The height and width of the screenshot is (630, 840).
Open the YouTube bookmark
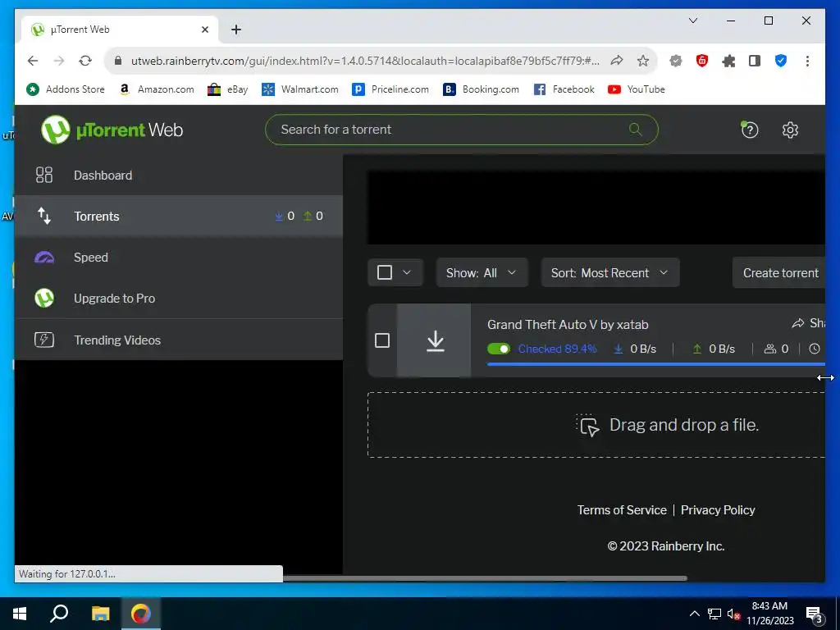(637, 89)
